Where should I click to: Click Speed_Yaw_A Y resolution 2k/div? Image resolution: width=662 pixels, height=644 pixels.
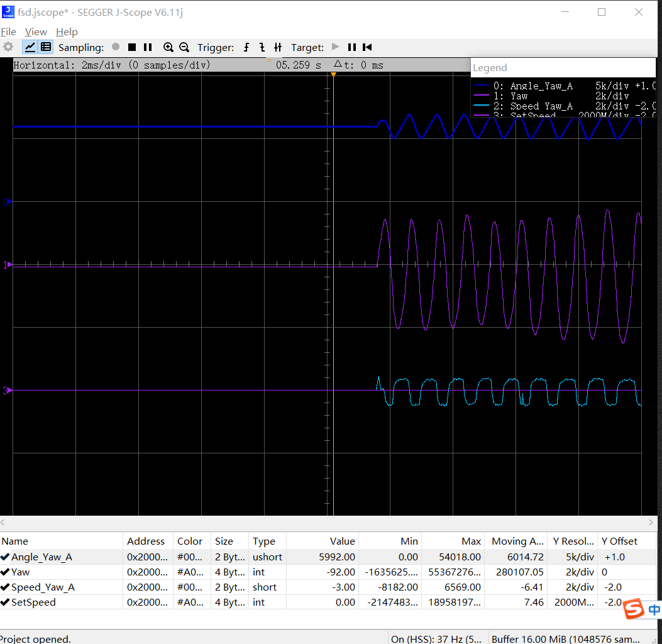click(x=573, y=587)
